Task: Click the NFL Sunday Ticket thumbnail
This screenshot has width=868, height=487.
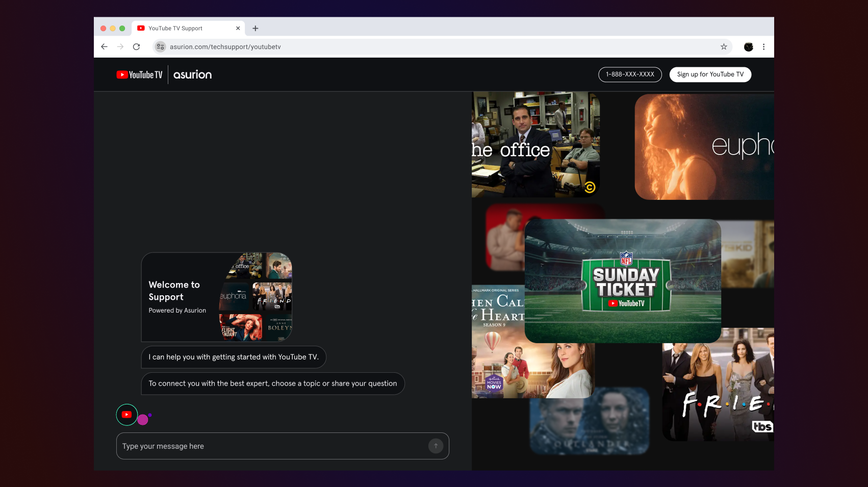Action: 622,281
